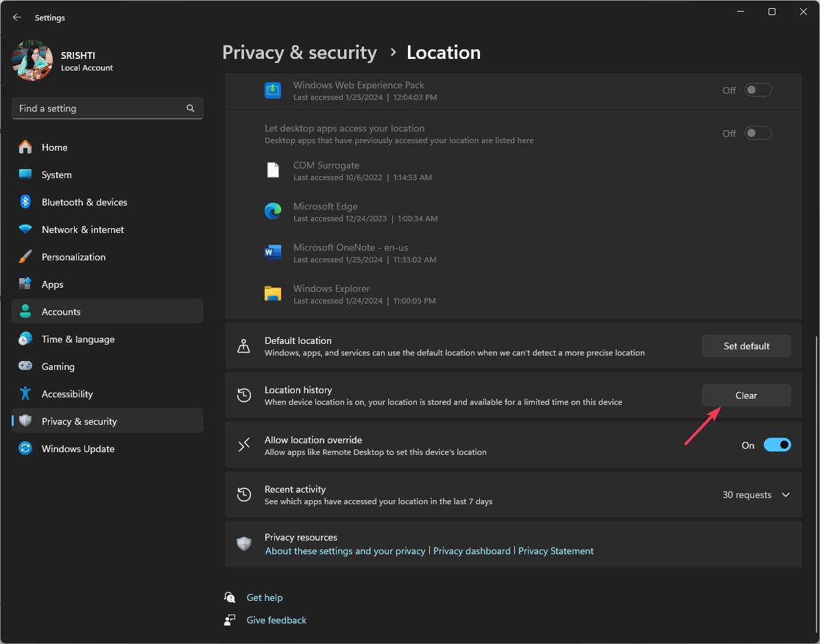Click the Find a setting search box

pos(107,108)
